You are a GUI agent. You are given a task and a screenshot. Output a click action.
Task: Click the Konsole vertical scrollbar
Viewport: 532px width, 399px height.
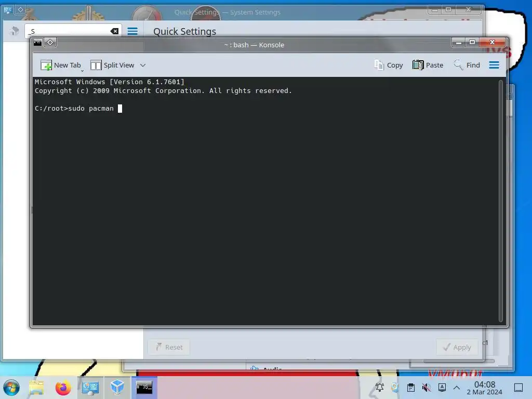[501, 201]
